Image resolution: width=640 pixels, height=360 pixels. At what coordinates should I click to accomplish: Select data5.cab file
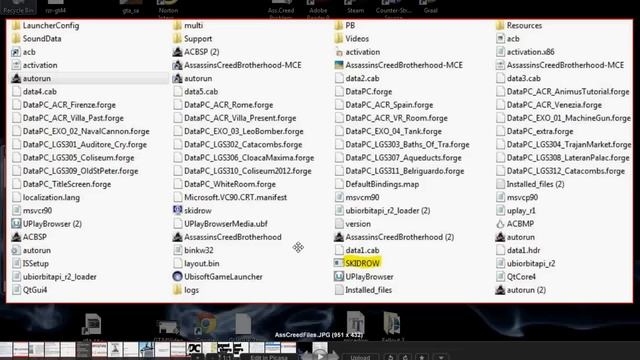[x=201, y=92]
